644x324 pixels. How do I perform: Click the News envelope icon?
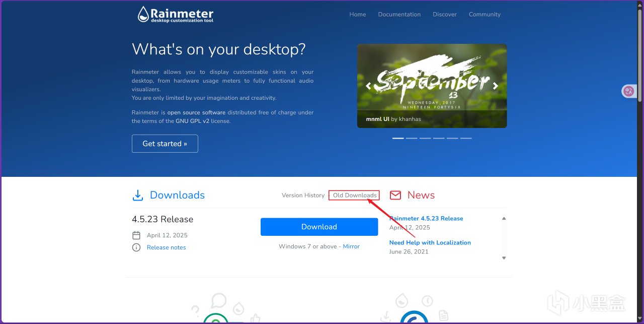click(x=395, y=195)
